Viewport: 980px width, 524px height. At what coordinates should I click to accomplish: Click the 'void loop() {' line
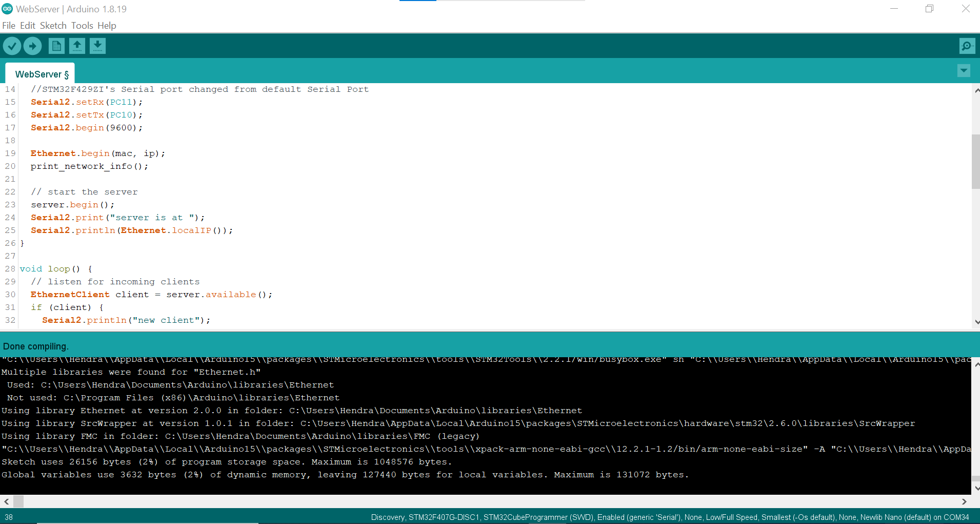tap(56, 269)
